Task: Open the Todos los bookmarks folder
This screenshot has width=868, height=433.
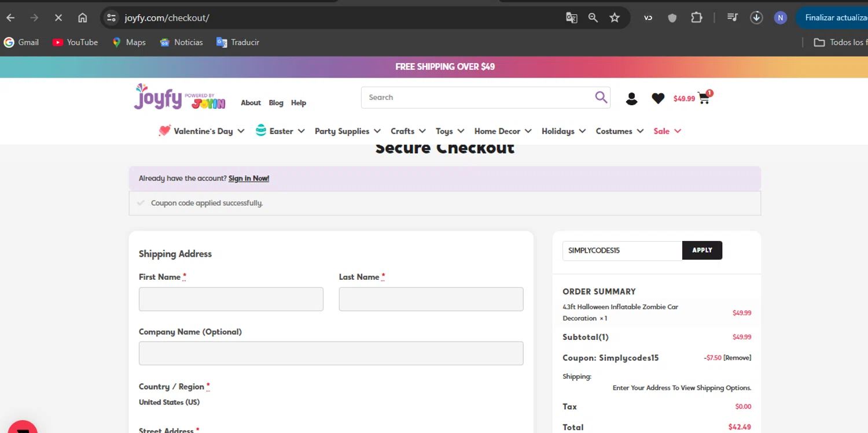Action: 840,42
